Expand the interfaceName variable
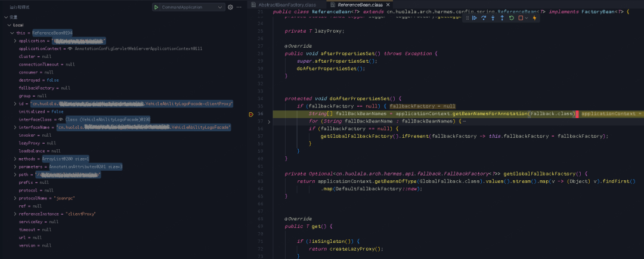Image resolution: width=644 pixels, height=259 pixels. (15, 128)
